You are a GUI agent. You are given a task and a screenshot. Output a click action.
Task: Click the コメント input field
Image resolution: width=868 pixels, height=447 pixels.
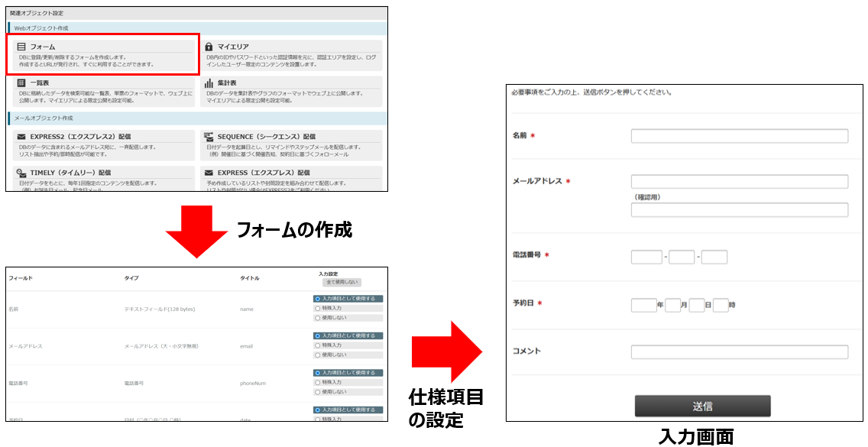pyautogui.click(x=739, y=352)
